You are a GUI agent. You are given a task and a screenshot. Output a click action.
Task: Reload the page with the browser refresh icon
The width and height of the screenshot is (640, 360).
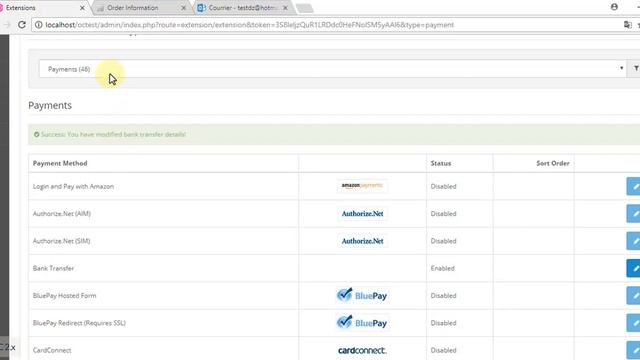pos(22,25)
